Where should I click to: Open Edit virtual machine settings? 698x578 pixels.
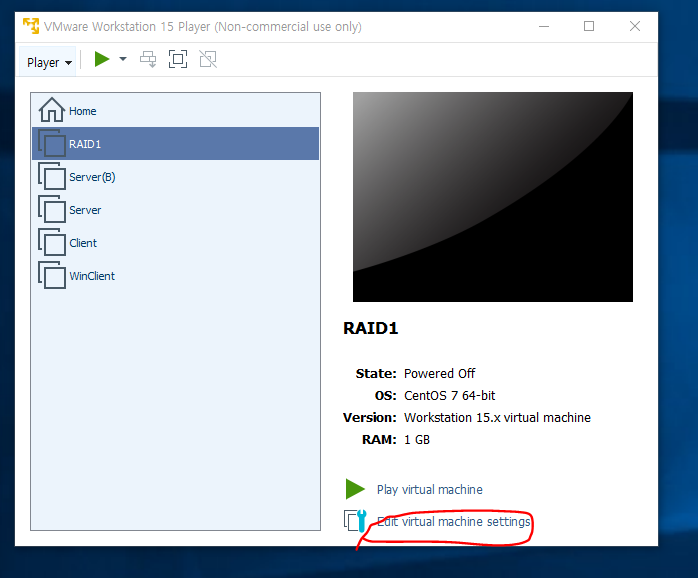click(454, 521)
